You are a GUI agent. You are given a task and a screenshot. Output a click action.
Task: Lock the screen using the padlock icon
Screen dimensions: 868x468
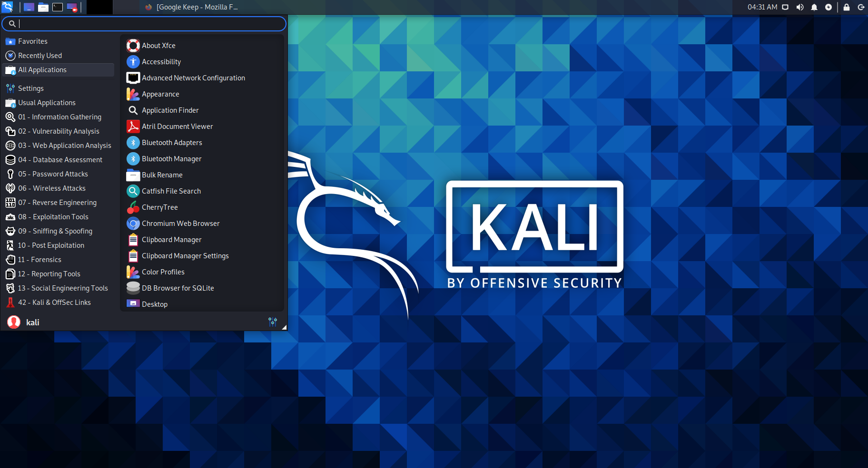coord(846,7)
